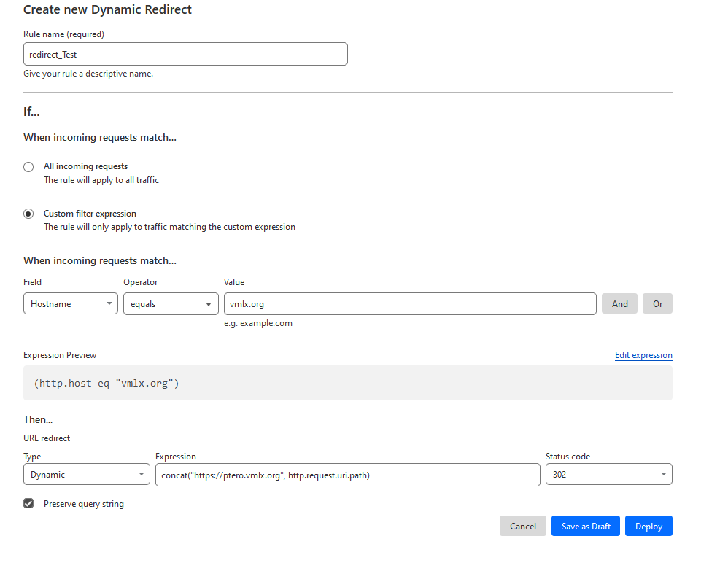The height and width of the screenshot is (563, 728).
Task: Click the Edit expression link
Action: [643, 356]
